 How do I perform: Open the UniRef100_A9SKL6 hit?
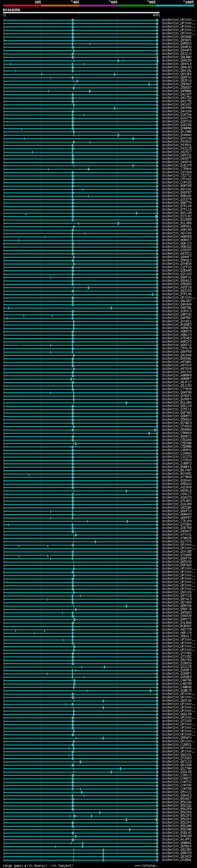(x=177, y=491)
